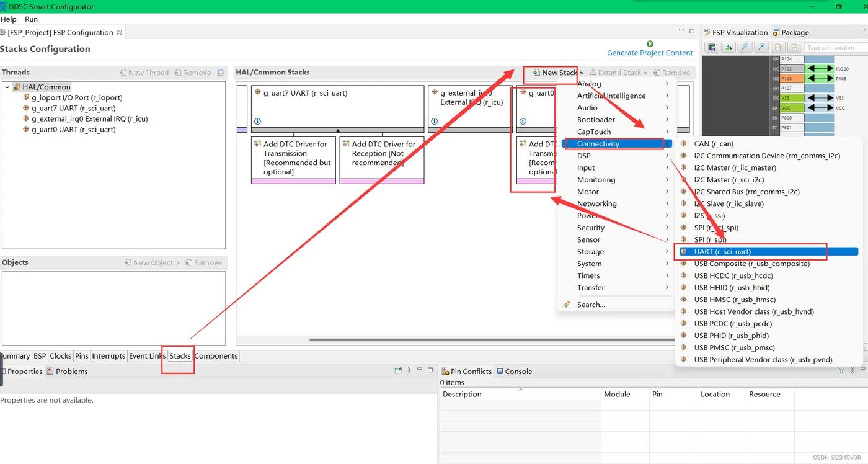Click the Type pin function input field
The height and width of the screenshot is (464, 868).
pyautogui.click(x=835, y=47)
